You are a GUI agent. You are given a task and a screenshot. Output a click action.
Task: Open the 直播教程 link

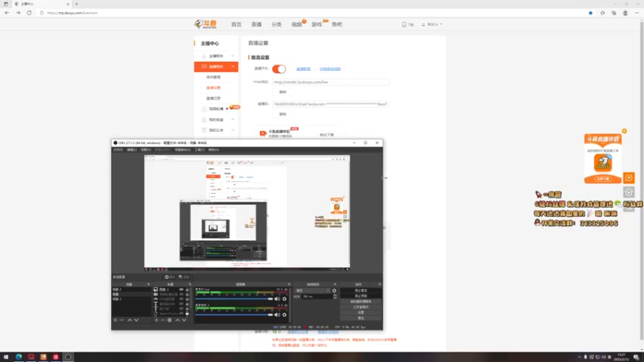pyautogui.click(x=303, y=69)
